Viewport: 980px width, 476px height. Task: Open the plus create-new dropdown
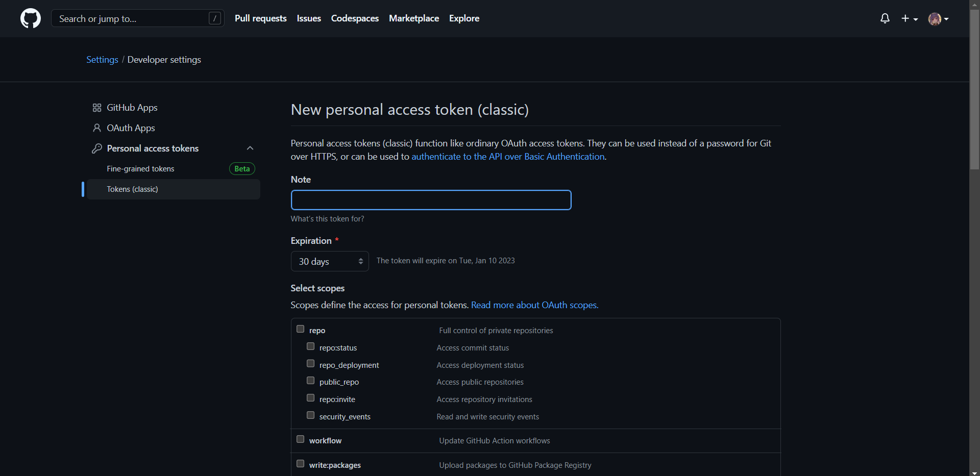coord(909,18)
